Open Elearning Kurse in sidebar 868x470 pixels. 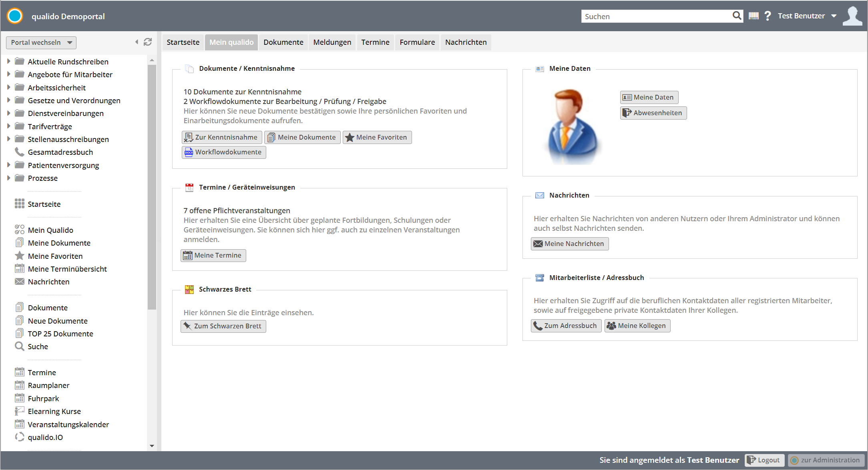[54, 411]
